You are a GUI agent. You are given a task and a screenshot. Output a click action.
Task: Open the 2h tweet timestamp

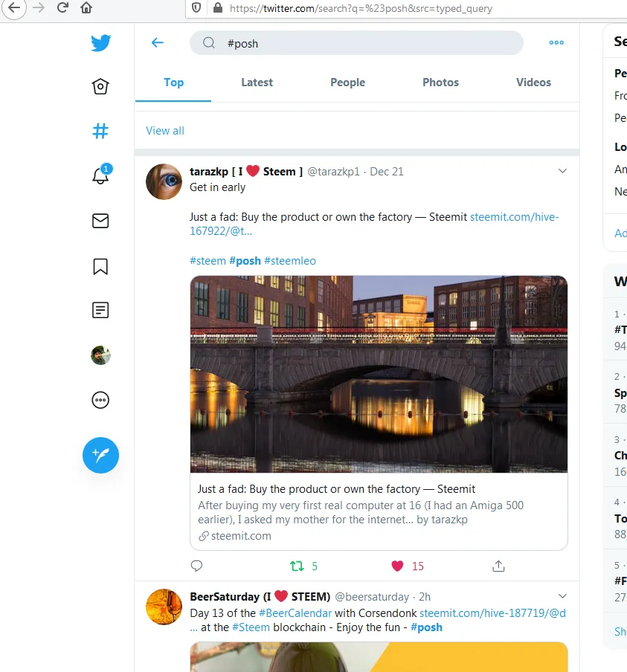click(x=425, y=597)
